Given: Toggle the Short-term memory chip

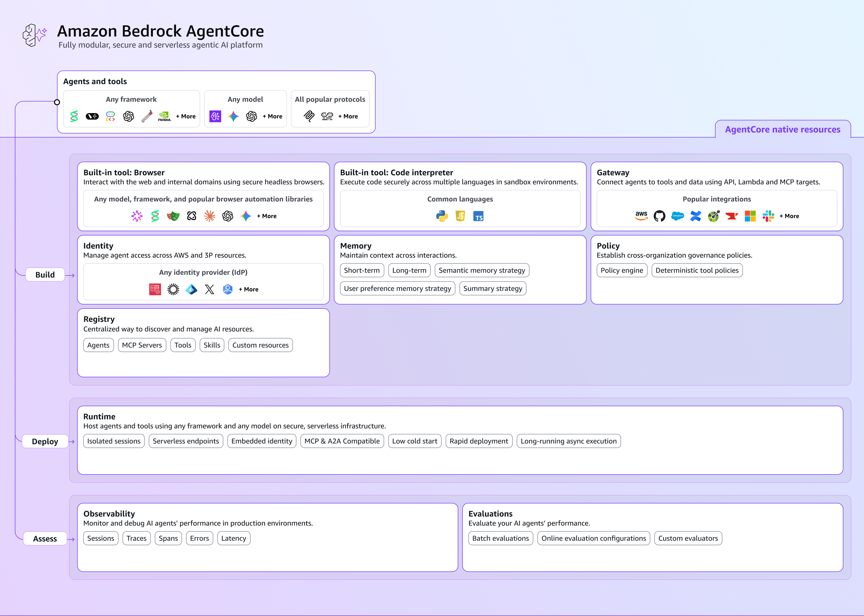Looking at the screenshot, I should [x=362, y=270].
